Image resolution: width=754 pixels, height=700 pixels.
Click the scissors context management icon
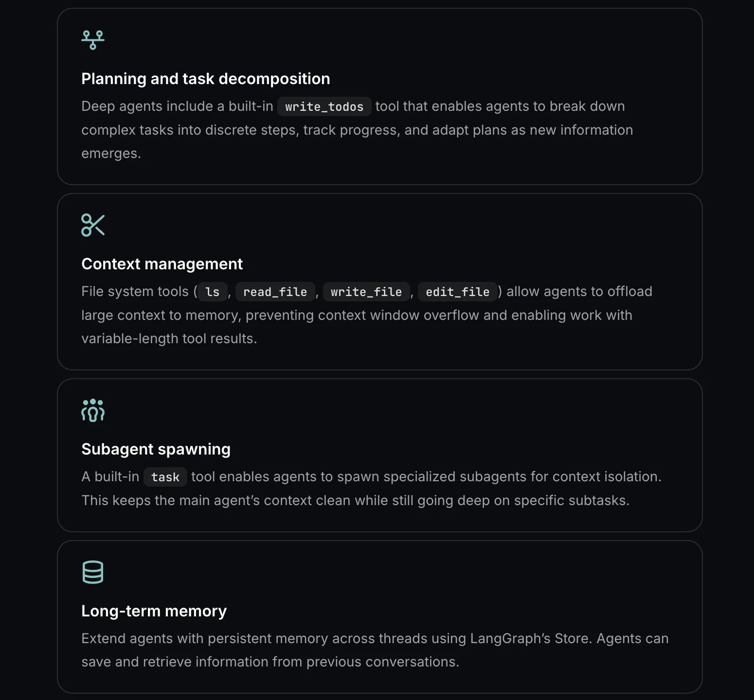coord(93,225)
